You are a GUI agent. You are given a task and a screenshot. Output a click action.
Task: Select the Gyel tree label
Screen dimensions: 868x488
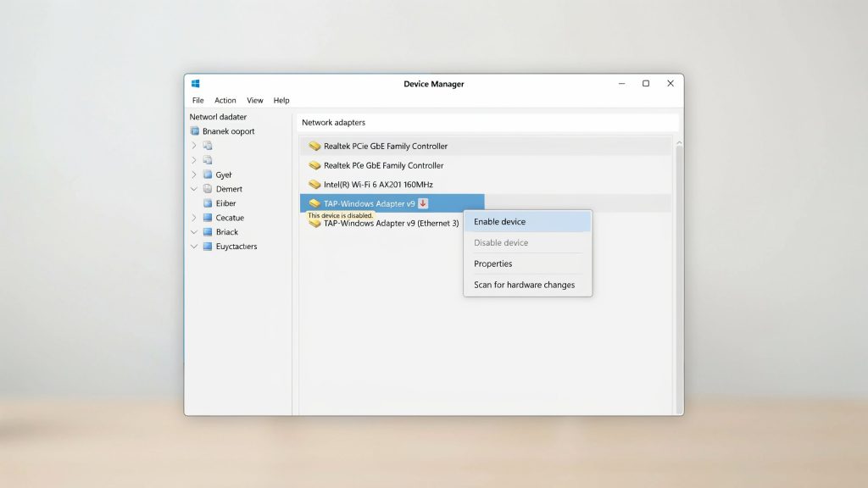224,175
